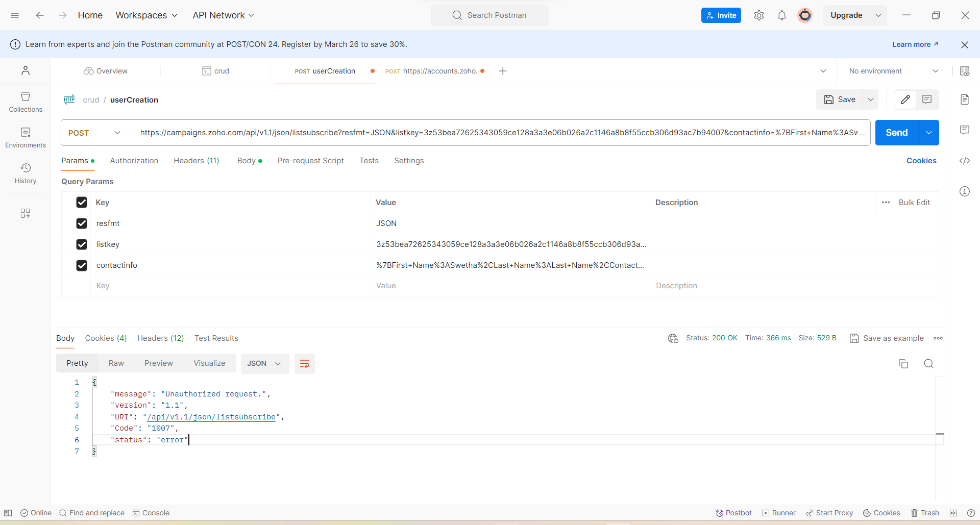
Task: Click the Send button
Action: click(x=897, y=133)
